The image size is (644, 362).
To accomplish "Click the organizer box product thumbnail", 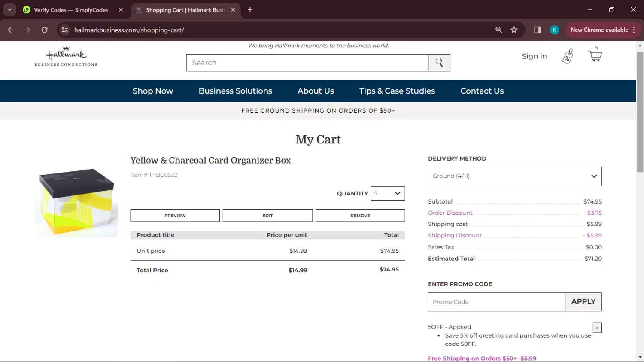I will click(76, 202).
